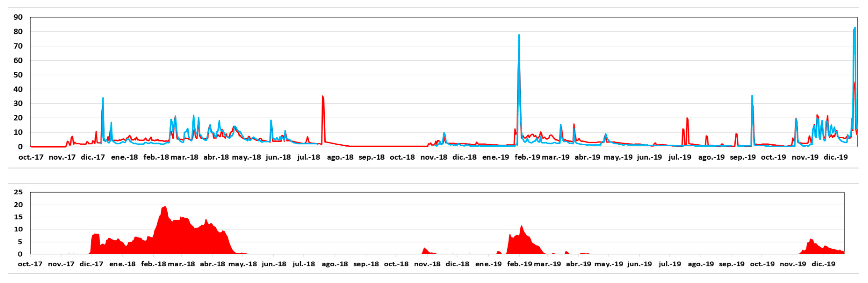Click the red jul.-18 spike at 35
Screen dimensions: 868x283
tap(323, 97)
